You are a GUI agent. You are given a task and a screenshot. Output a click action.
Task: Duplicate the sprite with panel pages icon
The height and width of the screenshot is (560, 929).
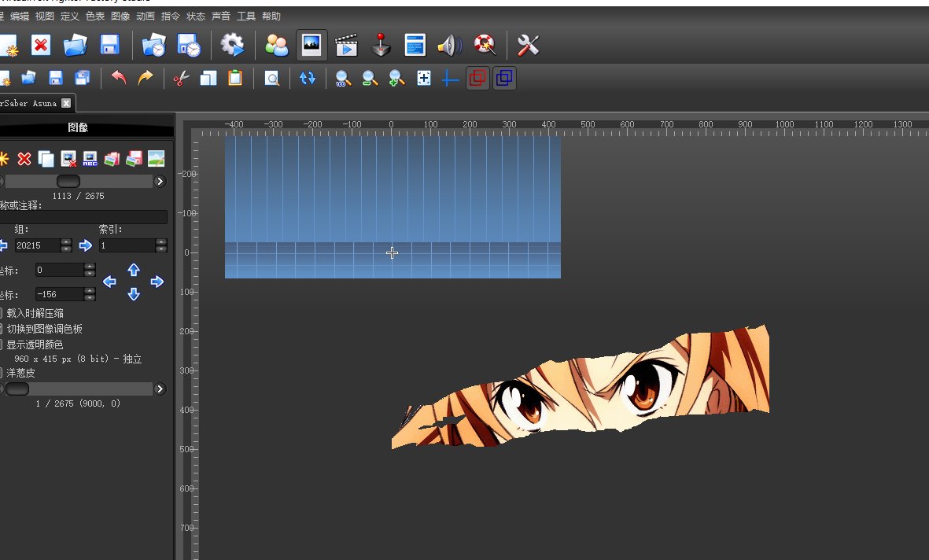coord(46,159)
